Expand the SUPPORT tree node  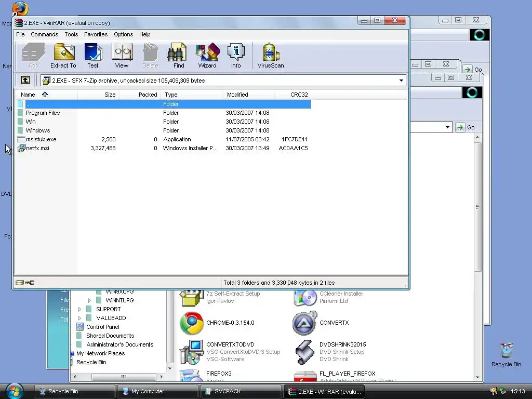(x=79, y=309)
